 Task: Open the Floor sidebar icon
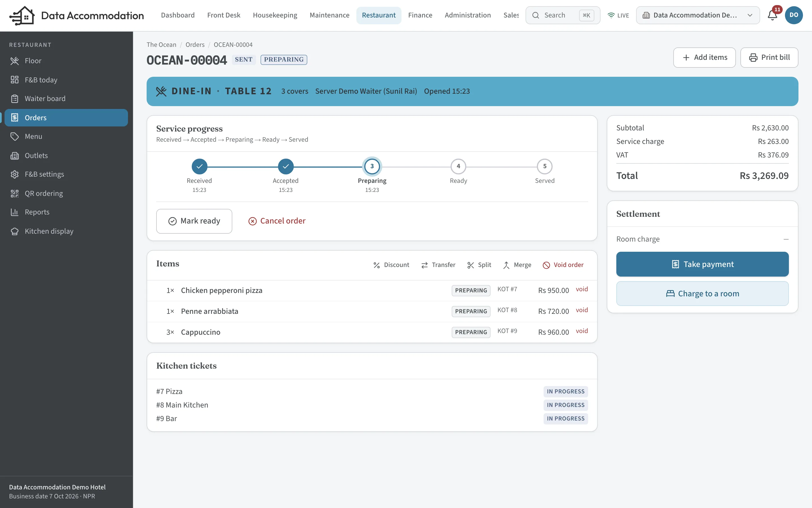(x=14, y=61)
